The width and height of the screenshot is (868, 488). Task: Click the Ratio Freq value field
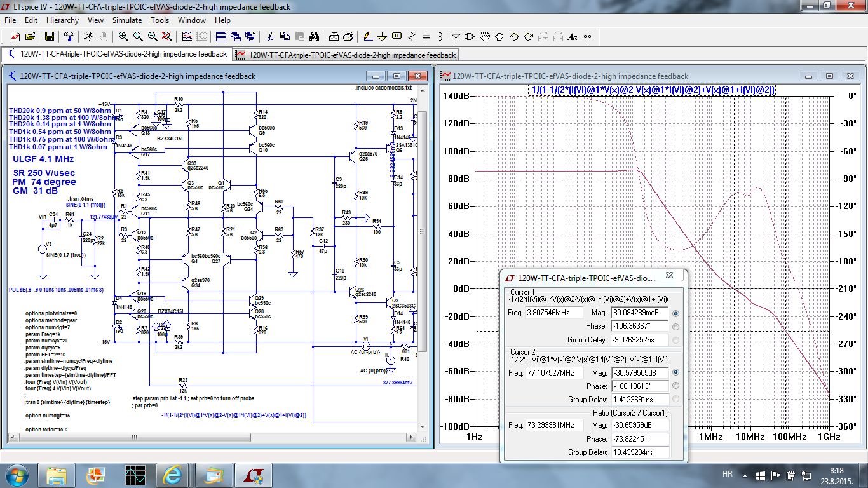[x=554, y=425]
